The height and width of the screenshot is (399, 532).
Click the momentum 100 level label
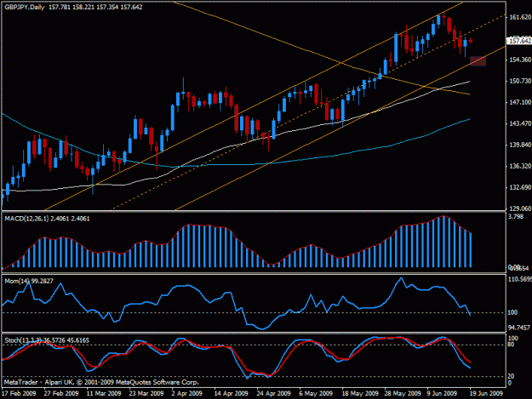pyautogui.click(x=512, y=312)
